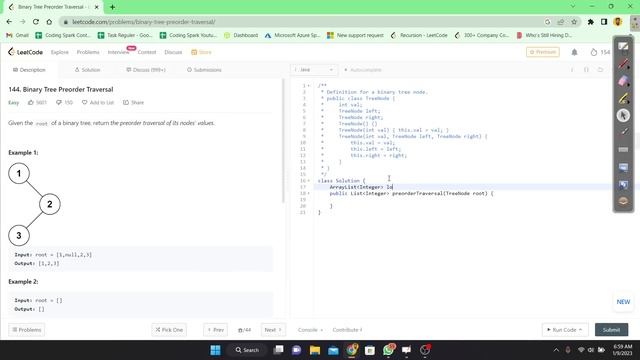This screenshot has width=640, height=360.
Task: Open the whiteboard icon atop annotation toolbar
Action: (623, 47)
